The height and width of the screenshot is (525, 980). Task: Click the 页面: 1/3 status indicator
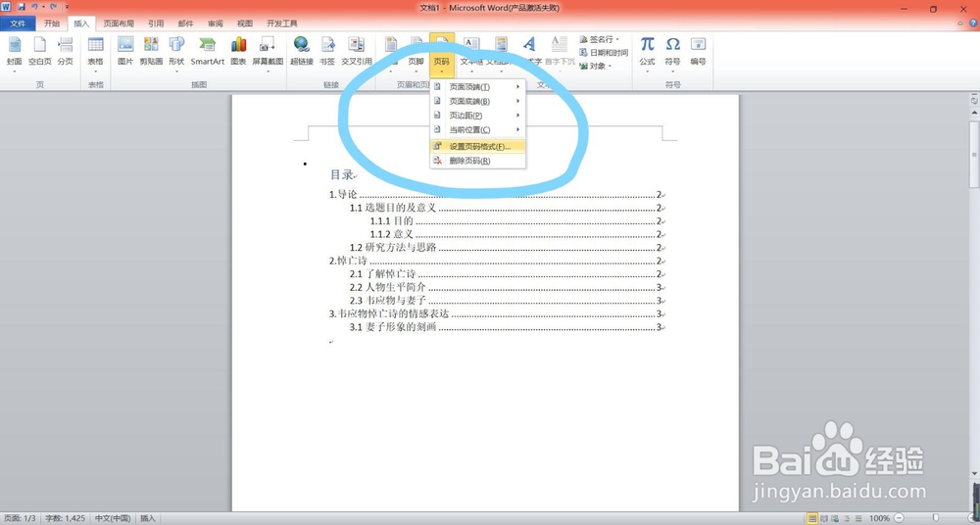click(x=20, y=518)
